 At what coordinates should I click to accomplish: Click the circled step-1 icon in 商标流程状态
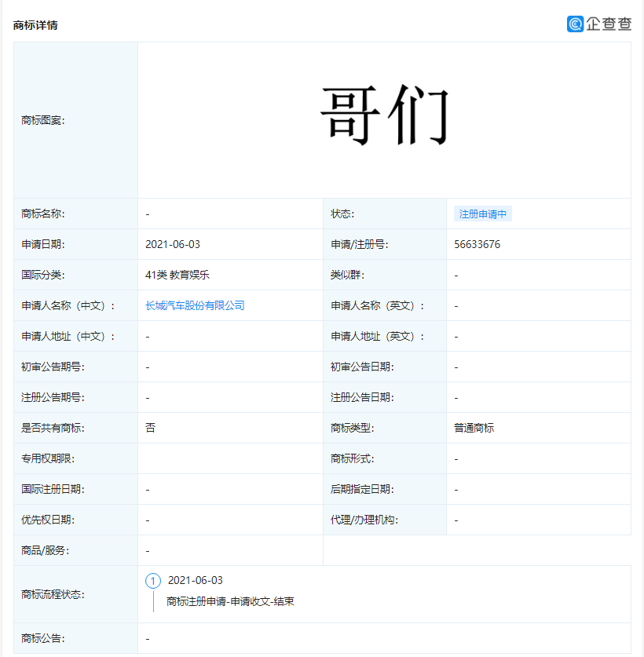click(x=154, y=581)
